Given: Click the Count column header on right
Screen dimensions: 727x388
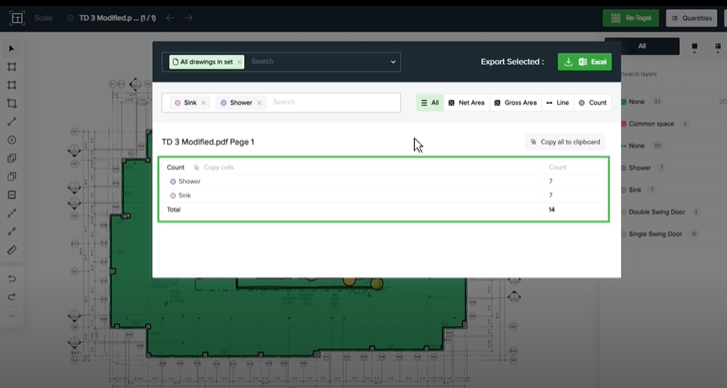Looking at the screenshot, I should click(557, 167).
